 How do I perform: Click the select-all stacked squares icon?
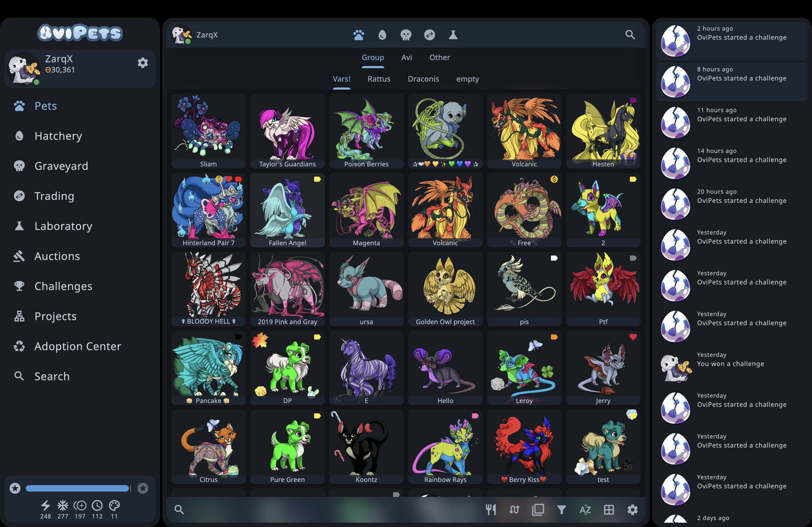coord(538,510)
